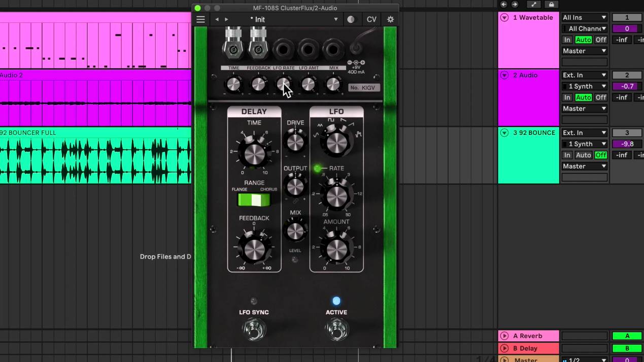The height and width of the screenshot is (362, 644).
Task: Click the empty LFO RATE input jack
Action: [x=284, y=50]
